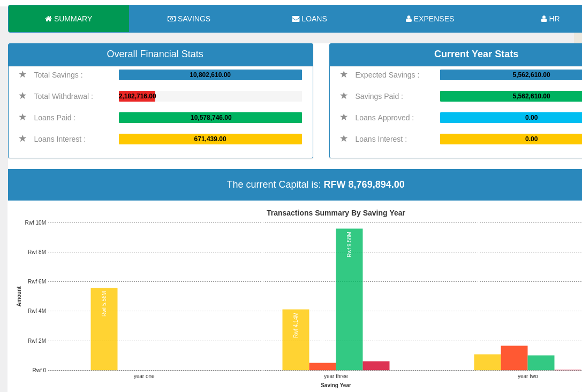582x392 pixels.
Task: Click the 'Rwf 4M' axis tick label
Action: coord(37,311)
